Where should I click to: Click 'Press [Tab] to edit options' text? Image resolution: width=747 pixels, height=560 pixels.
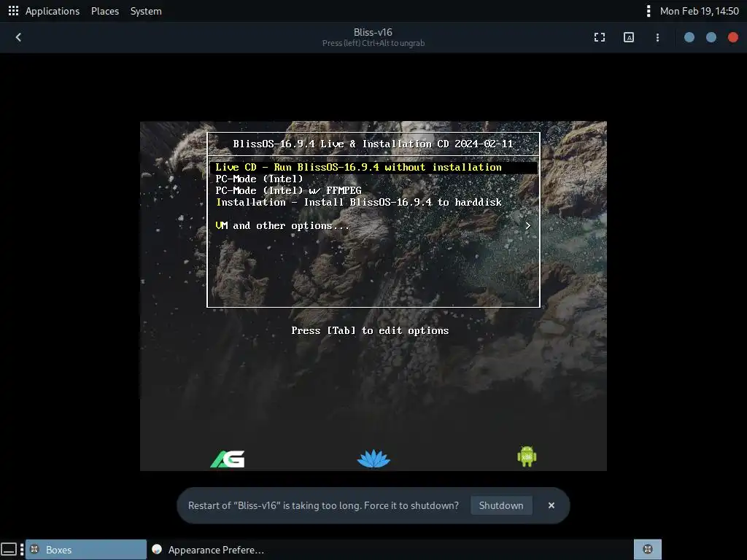(x=370, y=330)
